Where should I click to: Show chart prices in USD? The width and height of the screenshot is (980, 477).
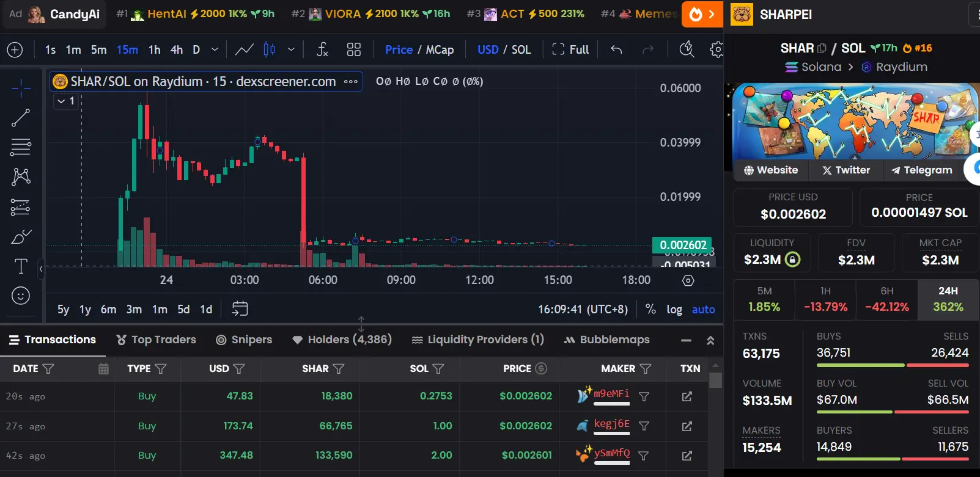[x=488, y=49]
